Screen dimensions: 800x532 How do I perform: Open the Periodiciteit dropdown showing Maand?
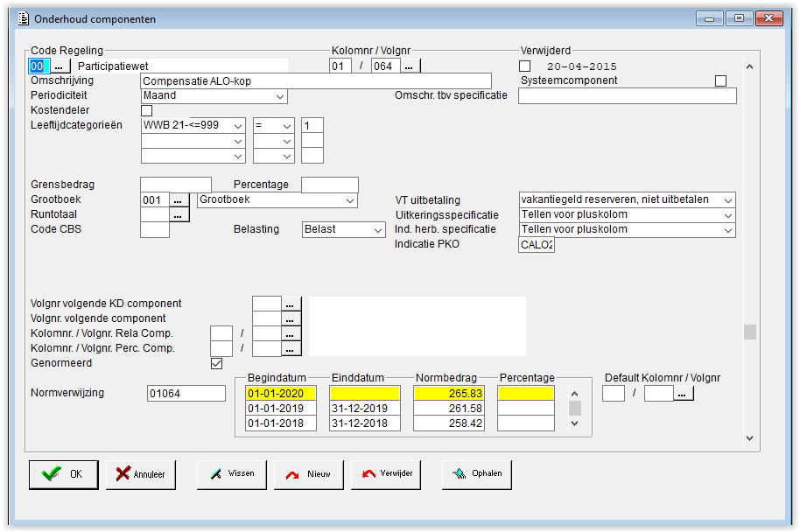(214, 96)
